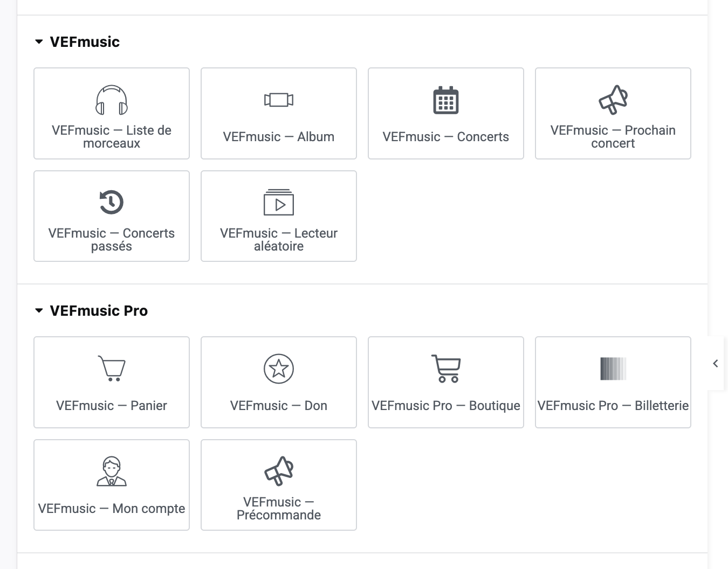Choose the calendar icon for VEFmusic Concerts
The image size is (728, 569).
(x=446, y=100)
